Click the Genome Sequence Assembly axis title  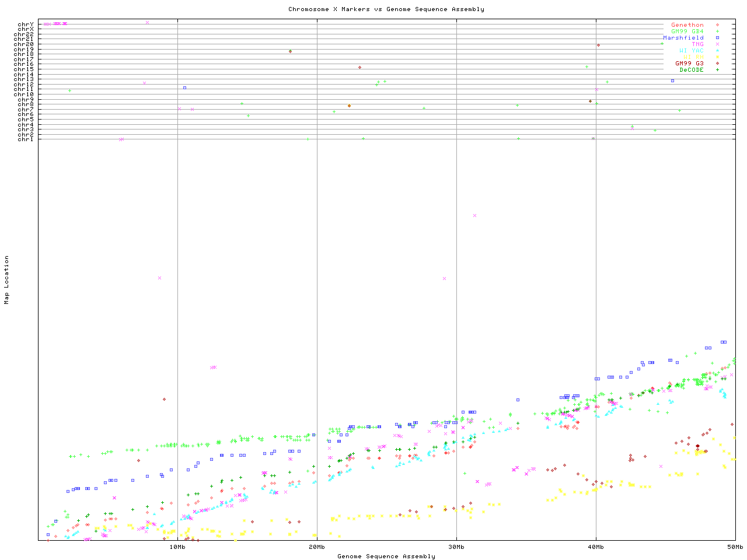(386, 556)
